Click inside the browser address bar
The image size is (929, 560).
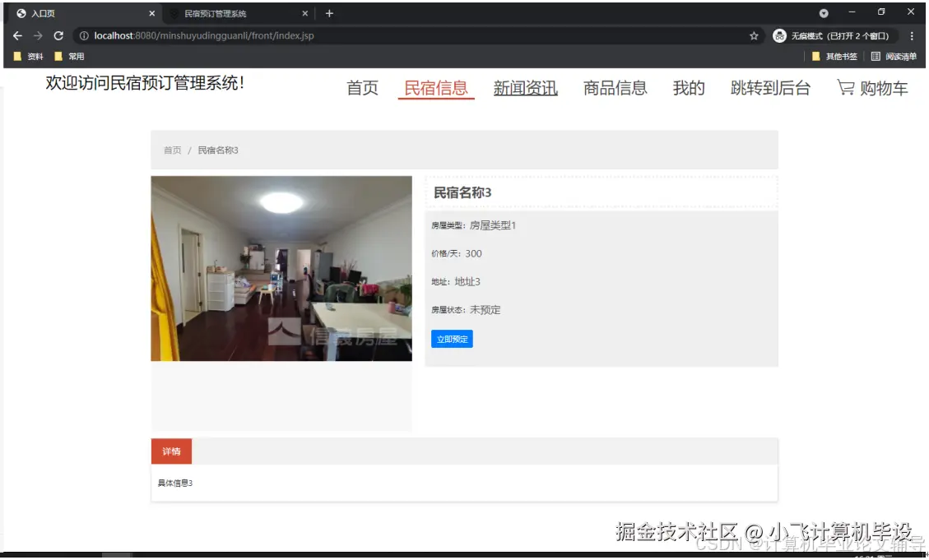click(329, 35)
